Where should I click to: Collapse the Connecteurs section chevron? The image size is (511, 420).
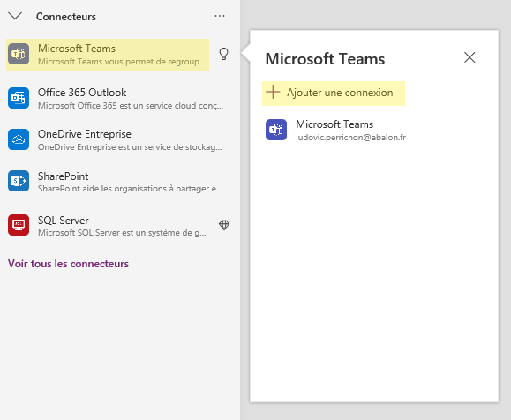point(15,16)
